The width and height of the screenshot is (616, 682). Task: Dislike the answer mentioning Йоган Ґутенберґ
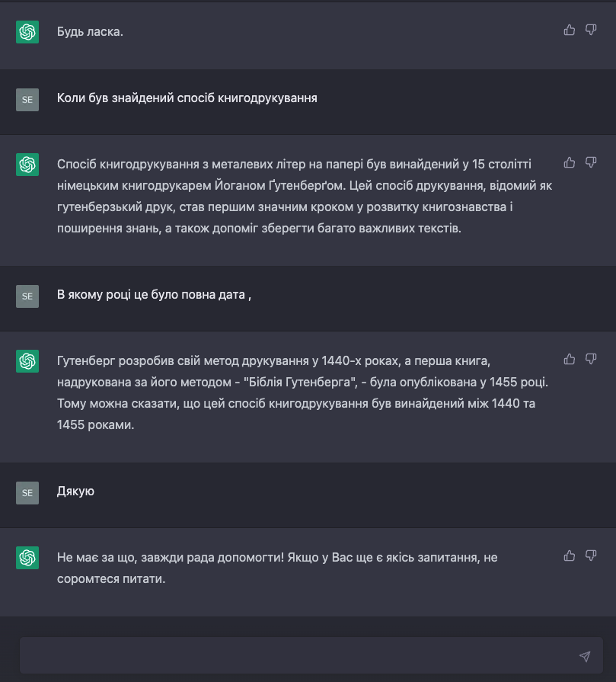pos(591,162)
